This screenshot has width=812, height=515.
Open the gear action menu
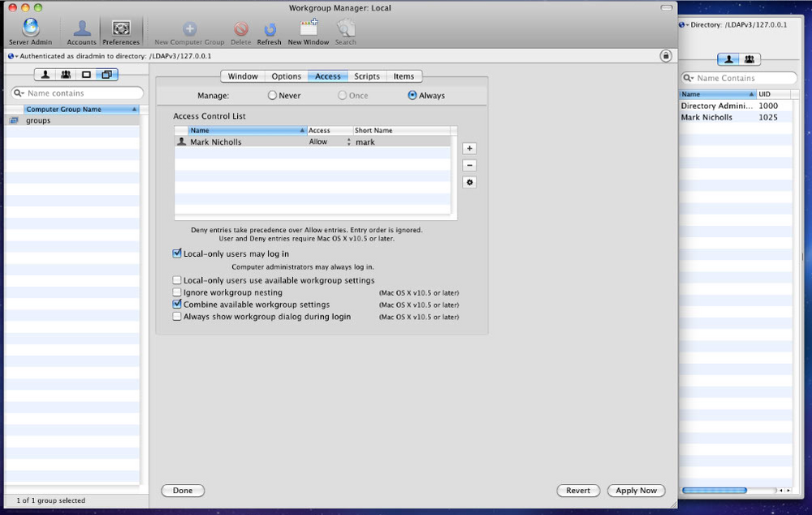tap(469, 183)
